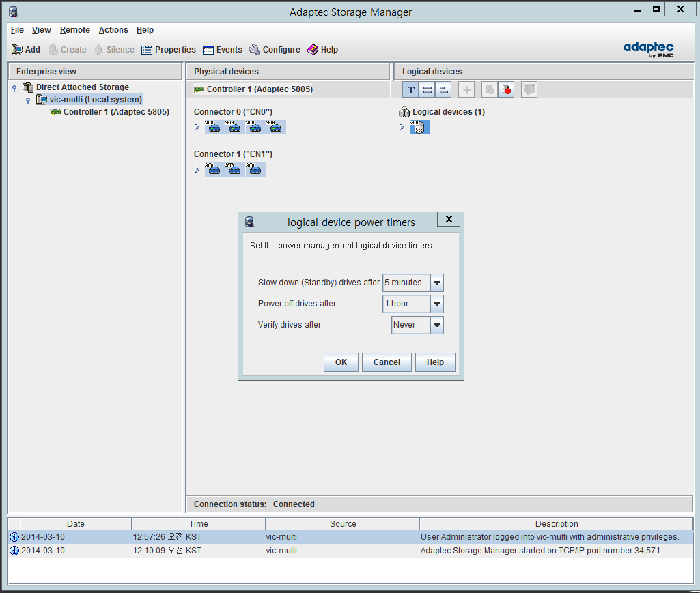Open the Remote menu
700x593 pixels.
tap(74, 30)
